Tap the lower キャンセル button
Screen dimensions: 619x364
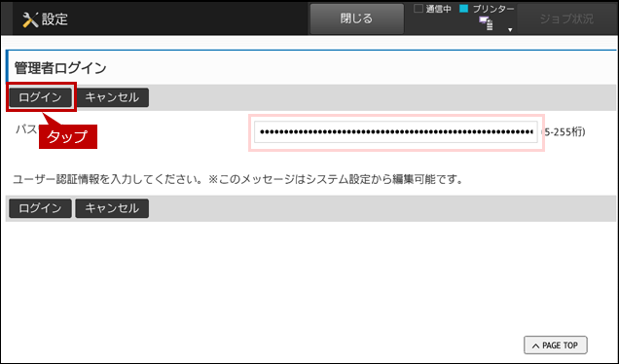click(112, 208)
